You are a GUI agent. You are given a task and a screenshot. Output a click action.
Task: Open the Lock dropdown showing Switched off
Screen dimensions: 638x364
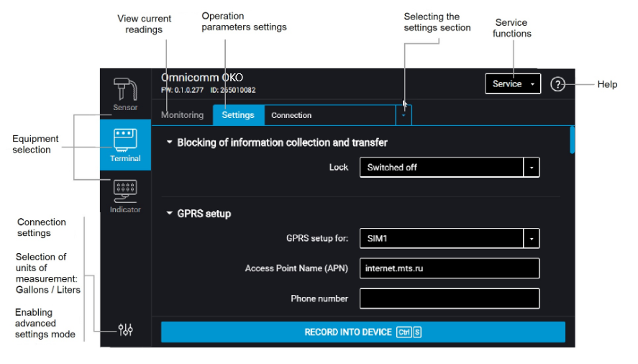pos(450,168)
